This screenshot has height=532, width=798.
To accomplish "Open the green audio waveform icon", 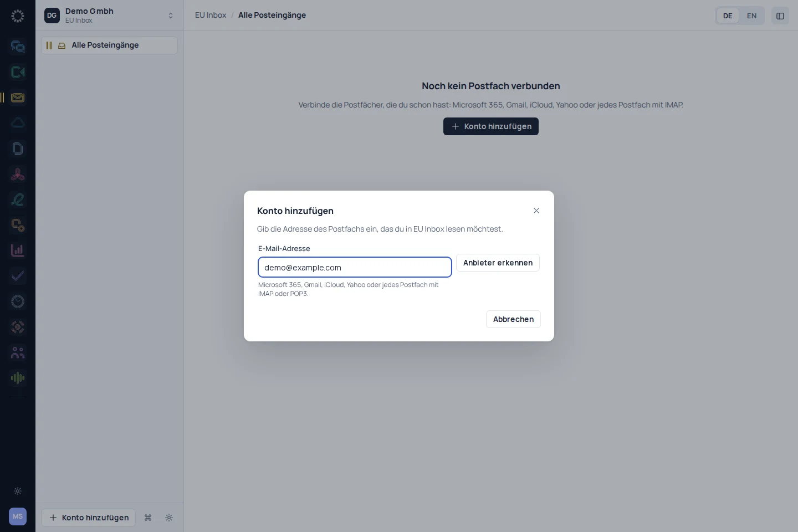I will (18, 378).
